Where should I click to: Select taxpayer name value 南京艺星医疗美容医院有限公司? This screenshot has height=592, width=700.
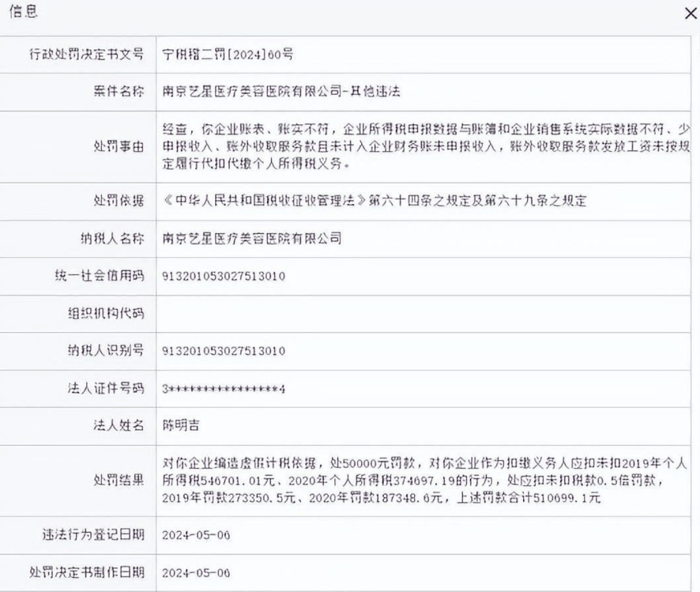252,238
